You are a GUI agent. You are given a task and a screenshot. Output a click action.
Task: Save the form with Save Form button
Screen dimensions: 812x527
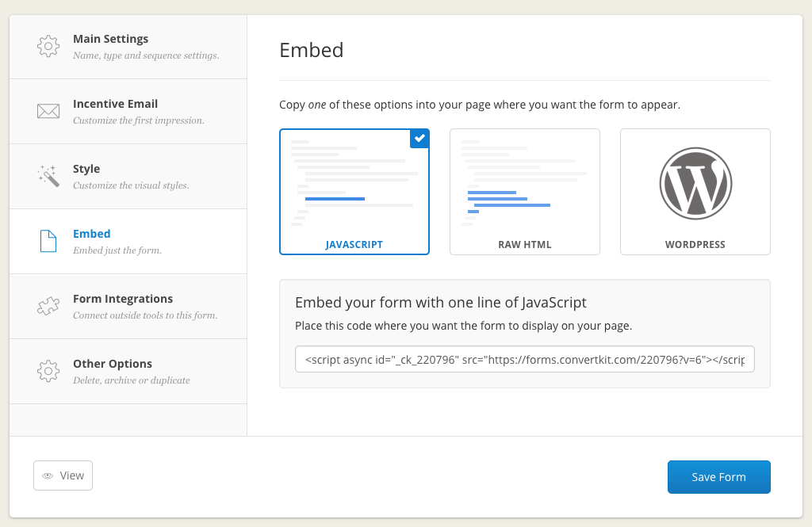point(718,477)
